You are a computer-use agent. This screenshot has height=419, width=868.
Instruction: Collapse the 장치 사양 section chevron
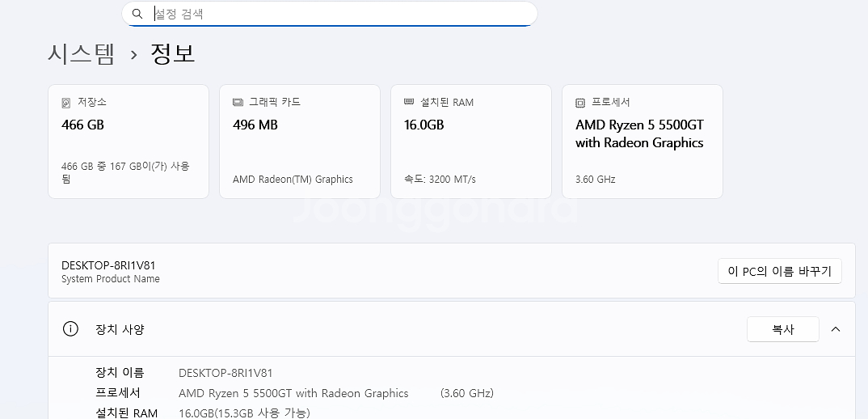836,329
